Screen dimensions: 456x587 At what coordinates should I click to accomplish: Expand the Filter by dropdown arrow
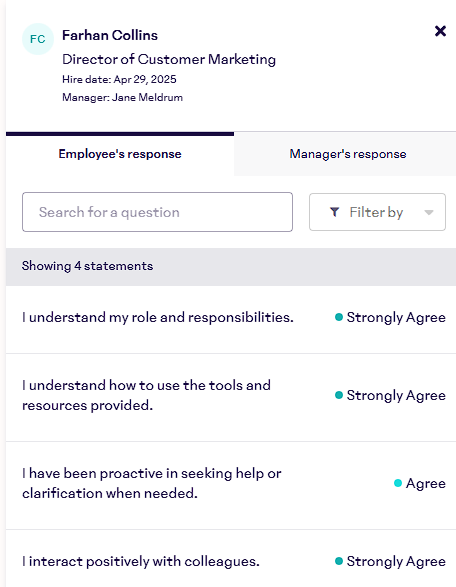(x=429, y=213)
